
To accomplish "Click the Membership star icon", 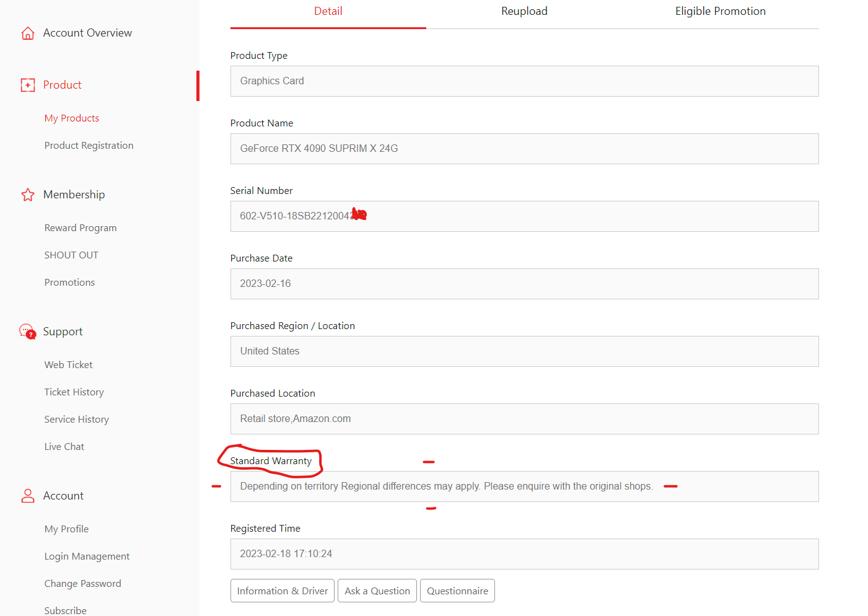I will (28, 195).
